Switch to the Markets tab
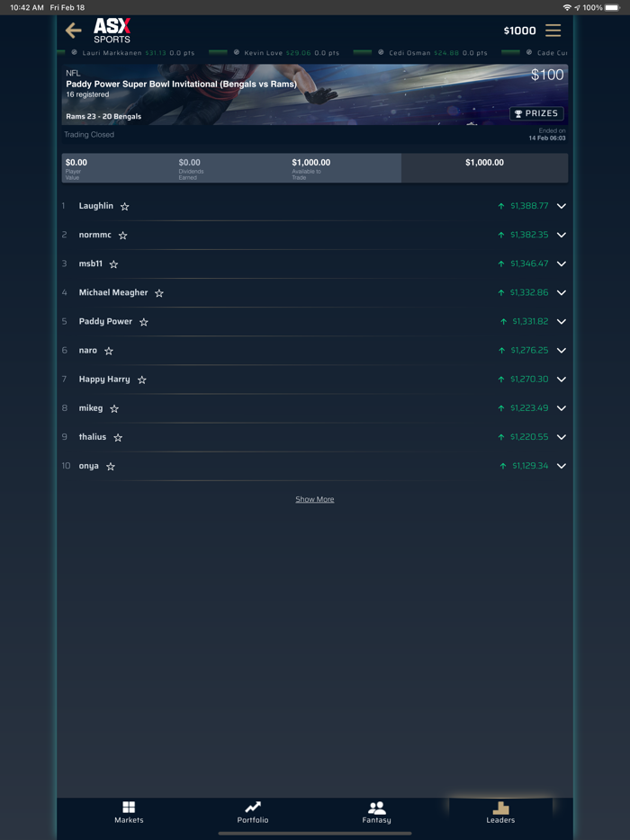This screenshot has width=630, height=840. point(129,812)
